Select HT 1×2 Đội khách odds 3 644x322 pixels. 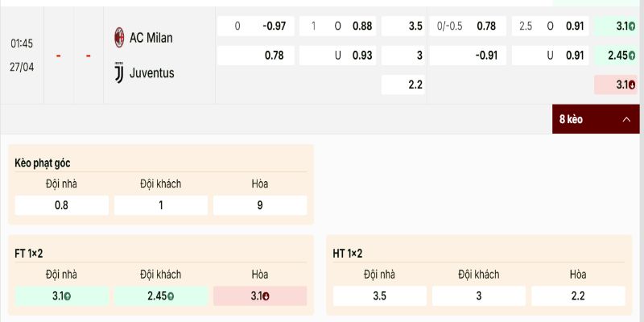click(478, 296)
